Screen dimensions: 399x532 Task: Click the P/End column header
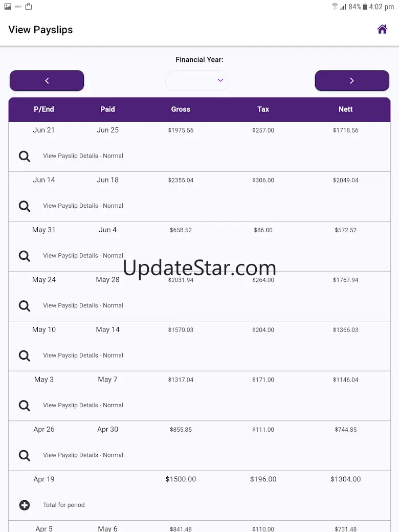(x=44, y=109)
